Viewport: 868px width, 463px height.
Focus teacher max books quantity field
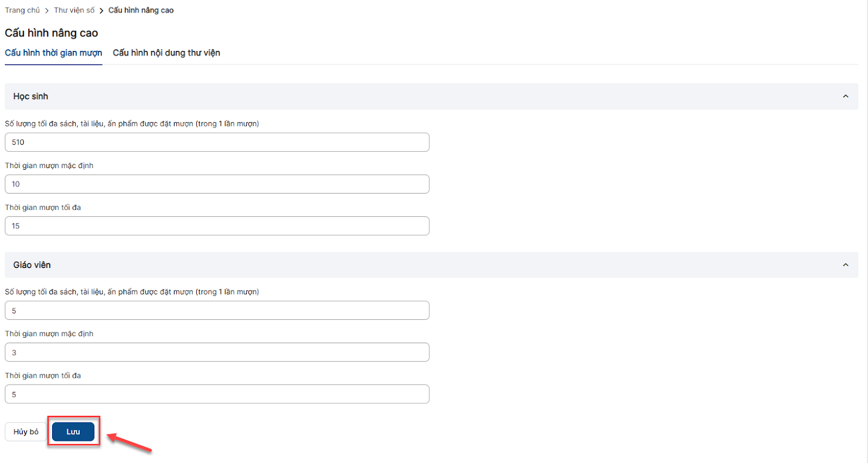tap(217, 311)
